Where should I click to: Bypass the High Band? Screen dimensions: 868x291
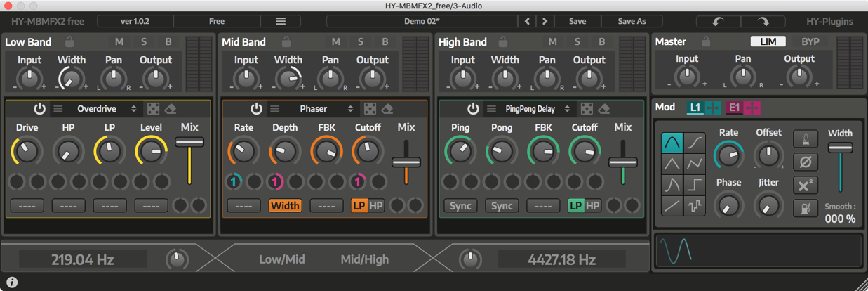click(602, 42)
